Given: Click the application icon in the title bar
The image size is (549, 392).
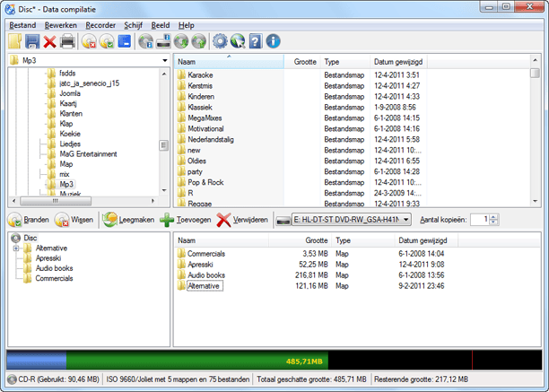Looking at the screenshot, I should pos(10,9).
